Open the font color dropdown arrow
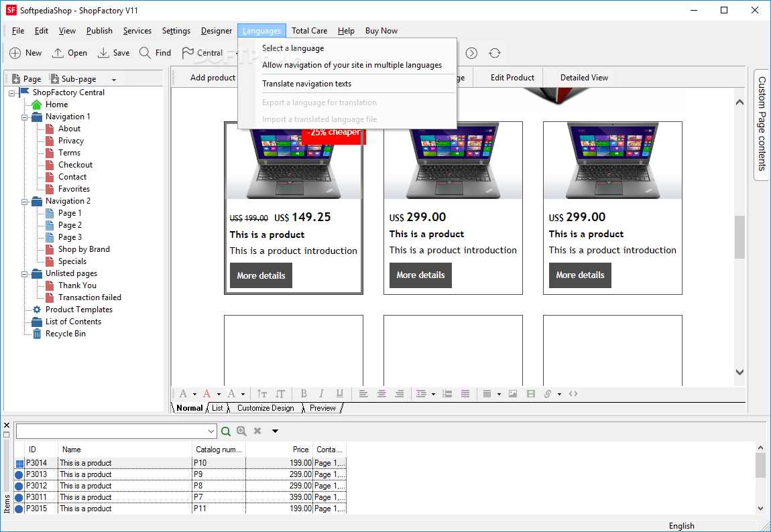 [219, 395]
